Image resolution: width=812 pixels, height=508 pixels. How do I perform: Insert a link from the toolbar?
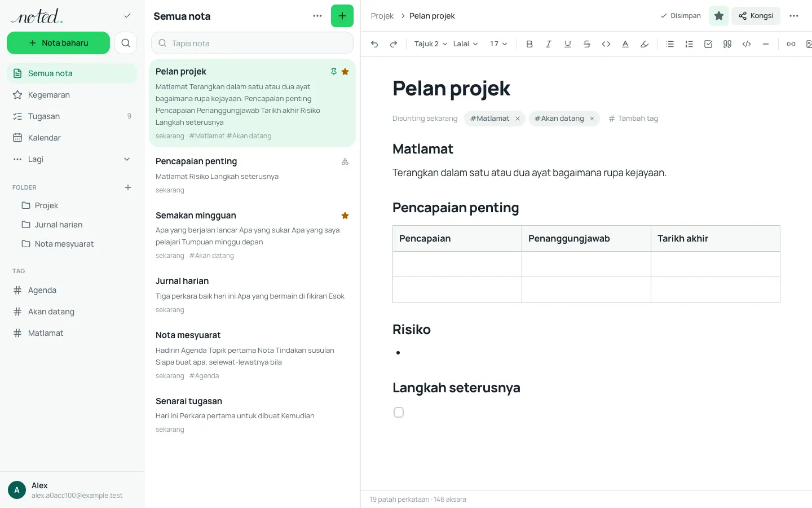791,44
